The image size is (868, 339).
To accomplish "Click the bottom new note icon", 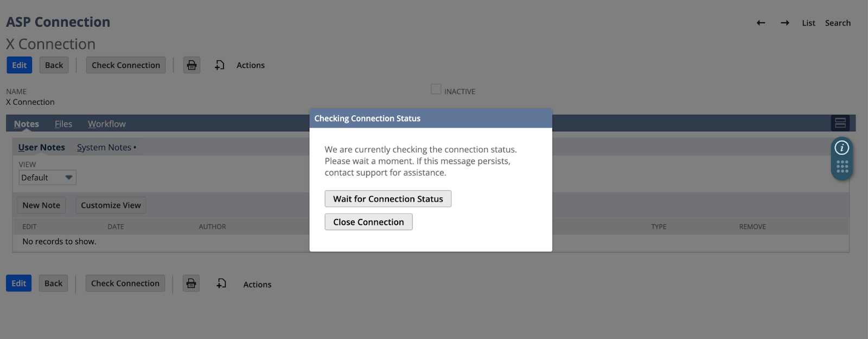I will 221,284.
